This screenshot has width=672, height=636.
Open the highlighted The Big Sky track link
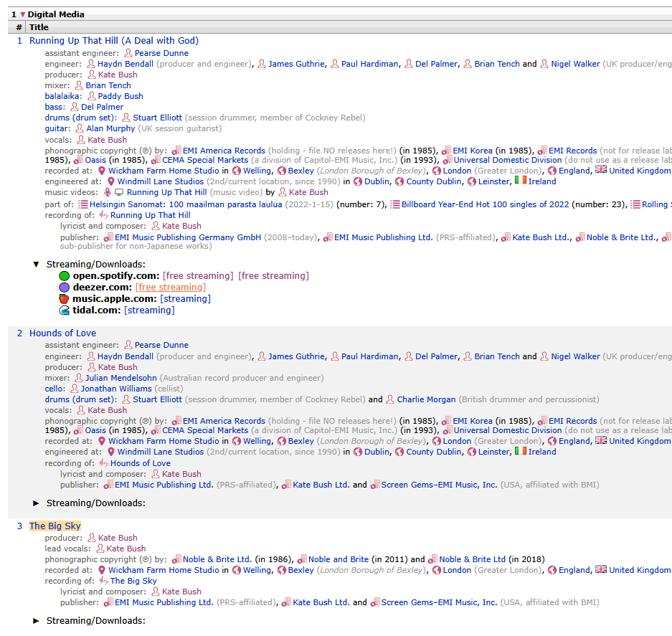pos(55,526)
